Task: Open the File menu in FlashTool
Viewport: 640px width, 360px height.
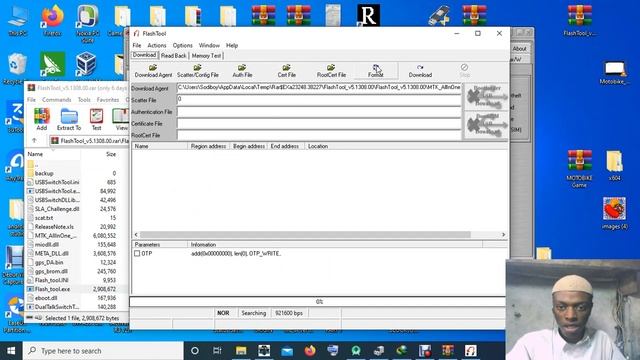Action: coord(137,45)
